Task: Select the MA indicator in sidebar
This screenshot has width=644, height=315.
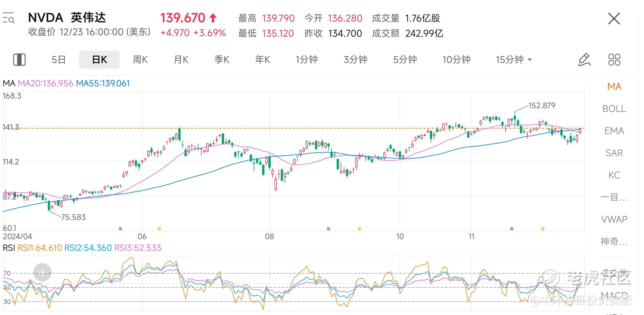Action: 614,87
